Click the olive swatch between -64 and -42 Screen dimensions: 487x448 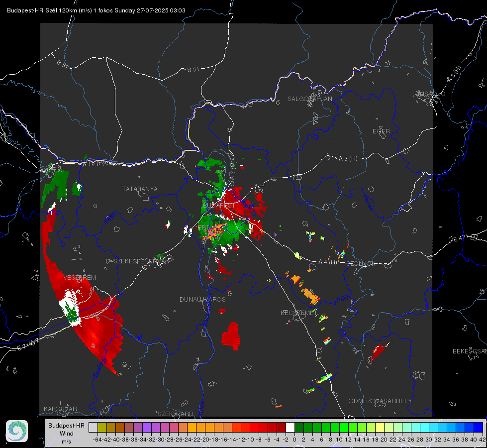102,427
